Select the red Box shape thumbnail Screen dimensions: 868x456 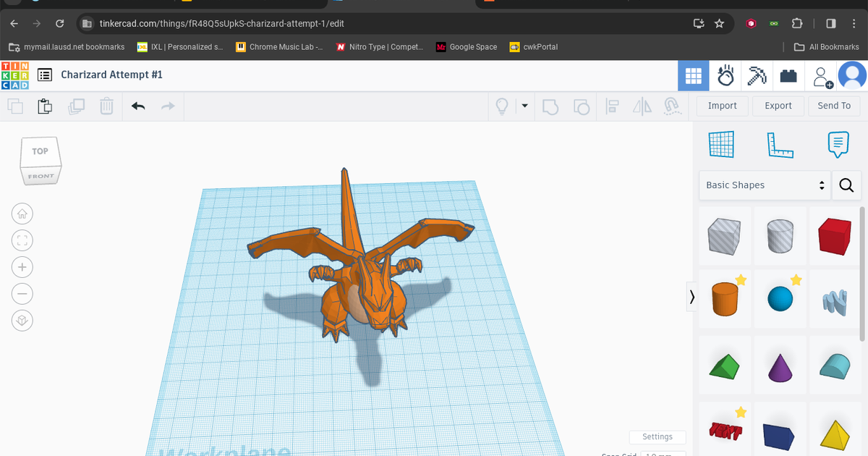point(834,236)
